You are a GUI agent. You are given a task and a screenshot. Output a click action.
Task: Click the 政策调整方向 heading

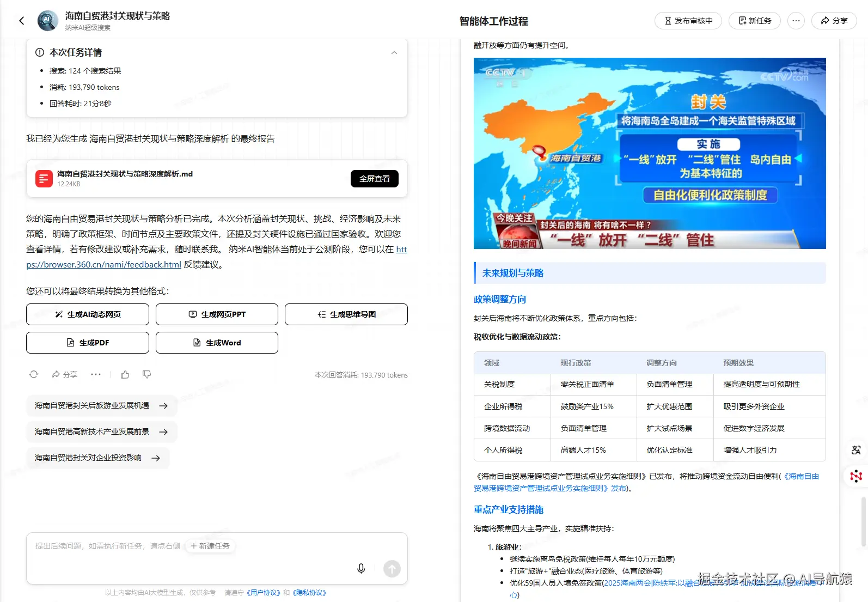[x=500, y=299]
